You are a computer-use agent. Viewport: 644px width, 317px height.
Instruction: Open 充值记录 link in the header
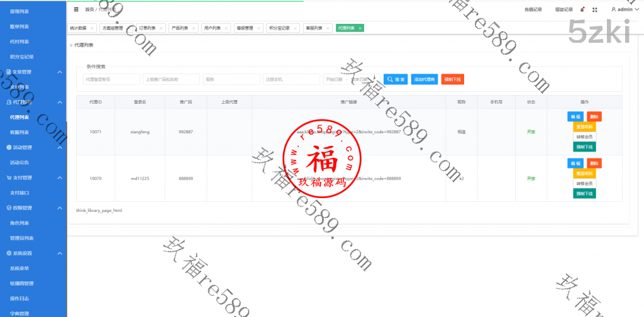(x=533, y=9)
